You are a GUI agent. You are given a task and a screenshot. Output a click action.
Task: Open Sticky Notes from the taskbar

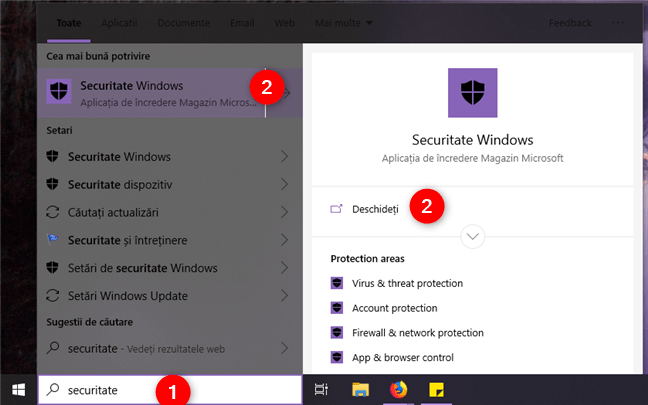coord(436,389)
